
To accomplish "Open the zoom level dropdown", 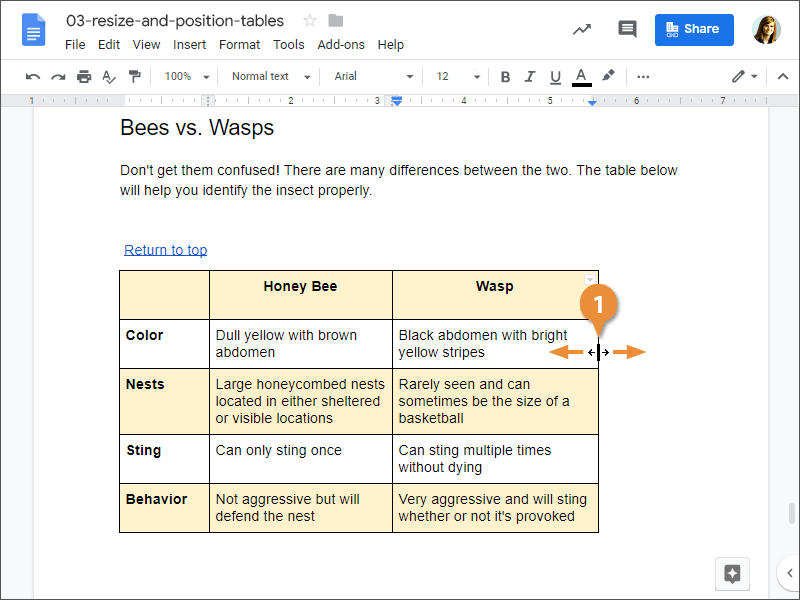I will [x=187, y=77].
